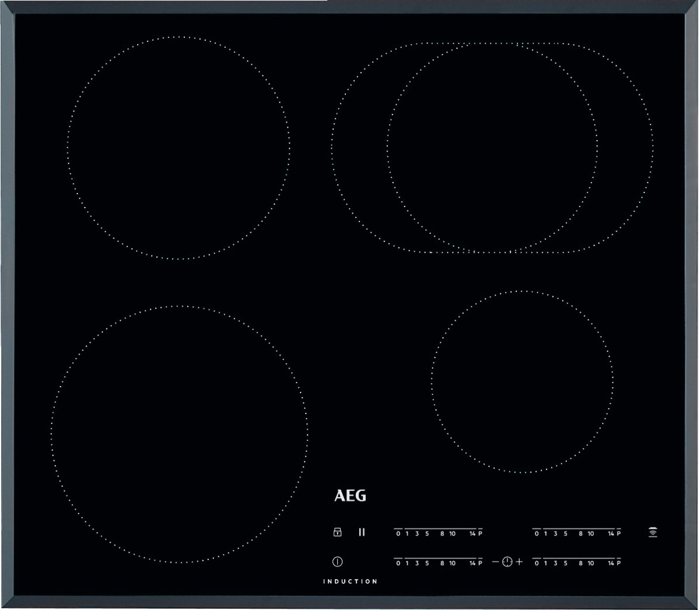Activate P boost on bottom-right heat slider

pos(618,563)
